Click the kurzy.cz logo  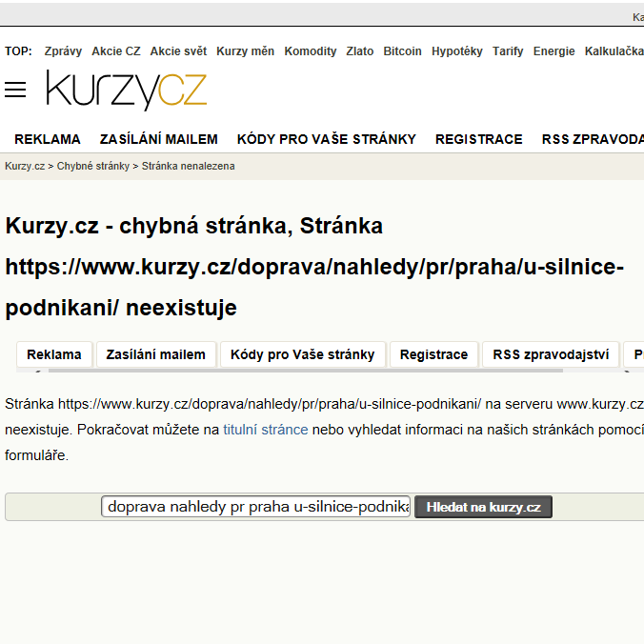(127, 90)
